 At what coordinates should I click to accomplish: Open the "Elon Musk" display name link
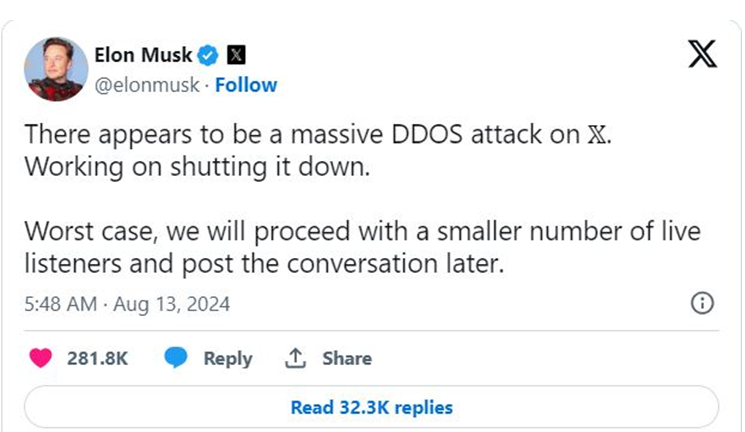pos(145,54)
